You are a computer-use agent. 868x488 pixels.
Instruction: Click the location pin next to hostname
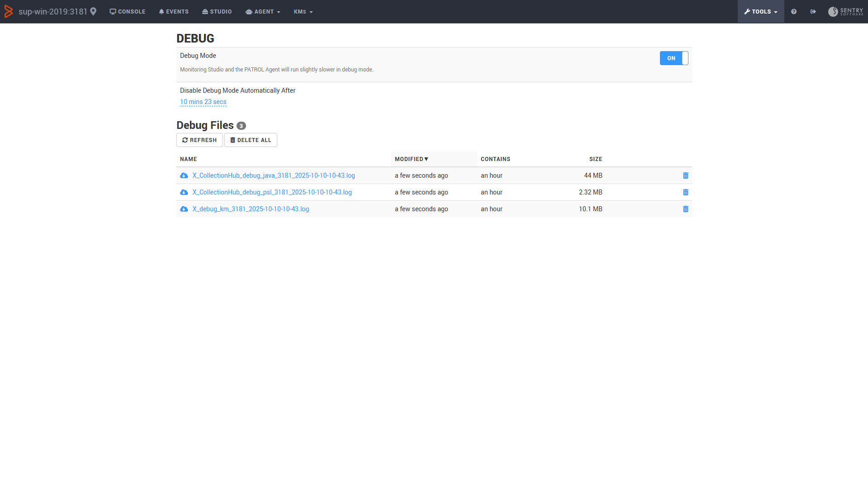click(x=93, y=12)
